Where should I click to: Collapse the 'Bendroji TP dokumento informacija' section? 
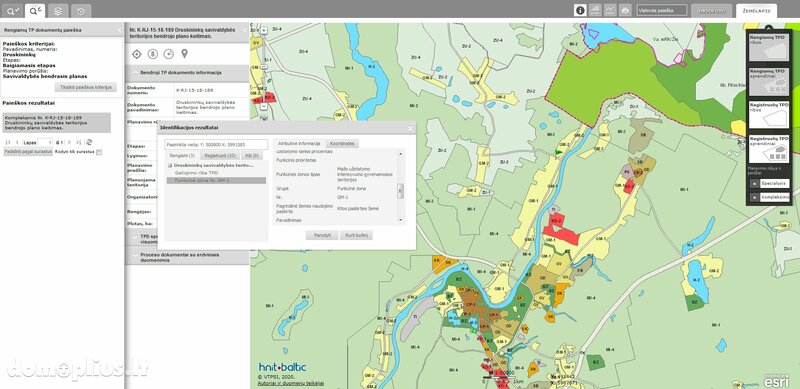point(187,73)
